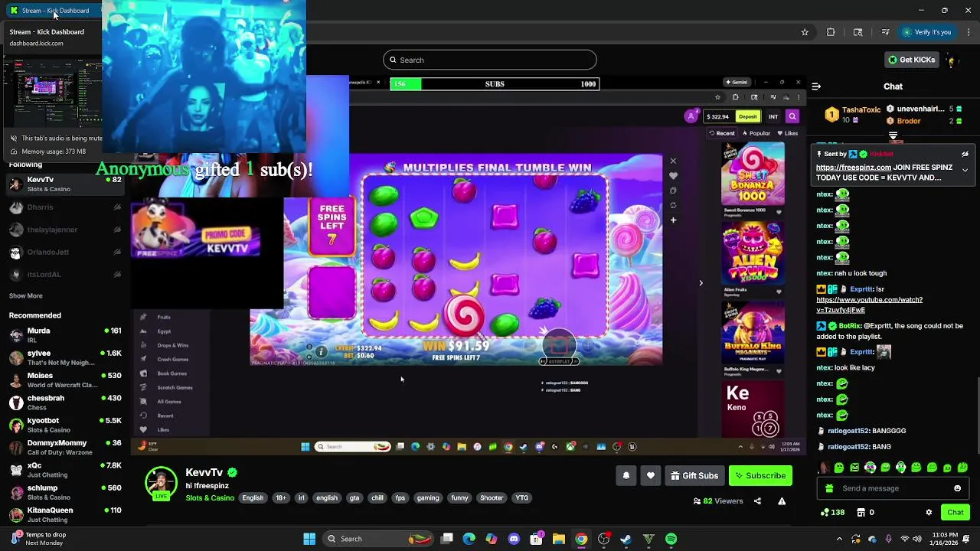Open the Chrome extensions puzzle icon
This screenshot has width=980, height=551.
pos(831,32)
